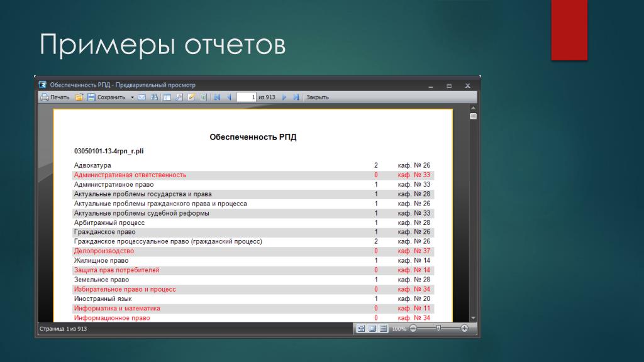The width and height of the screenshot is (644, 362).
Task: Go to first page arrow
Action: point(217,97)
